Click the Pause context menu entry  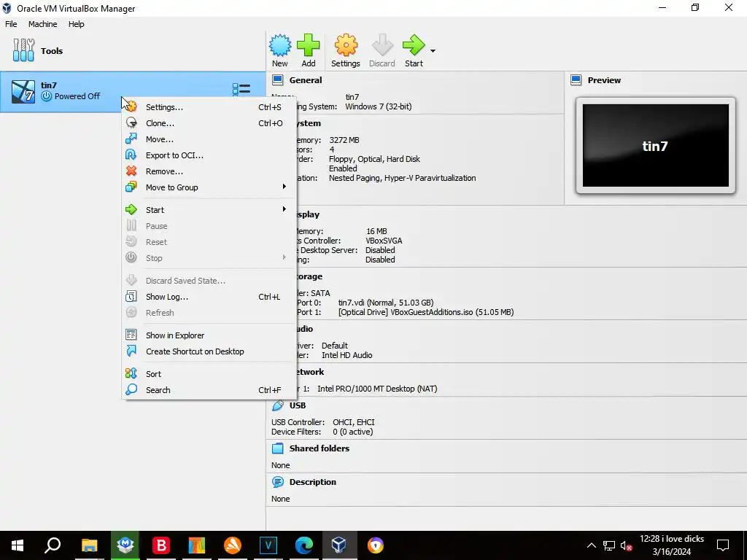(209, 226)
